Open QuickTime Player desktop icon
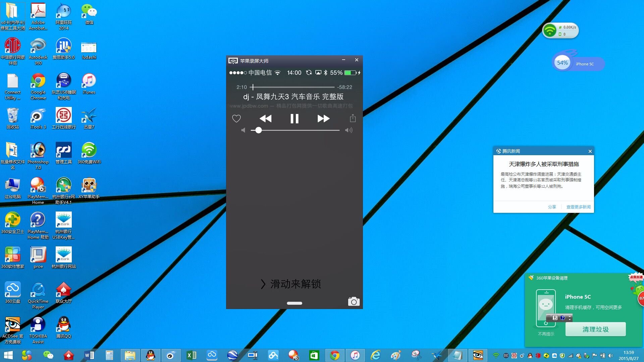 (x=38, y=295)
